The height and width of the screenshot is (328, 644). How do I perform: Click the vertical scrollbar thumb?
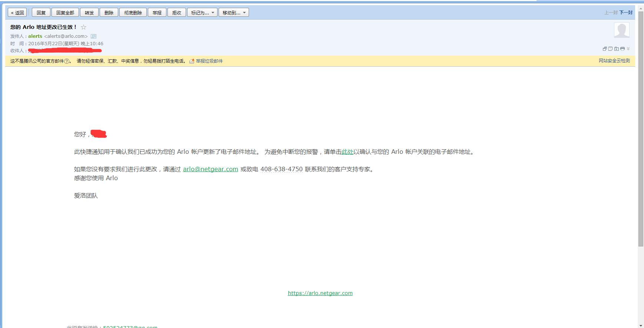point(641,129)
